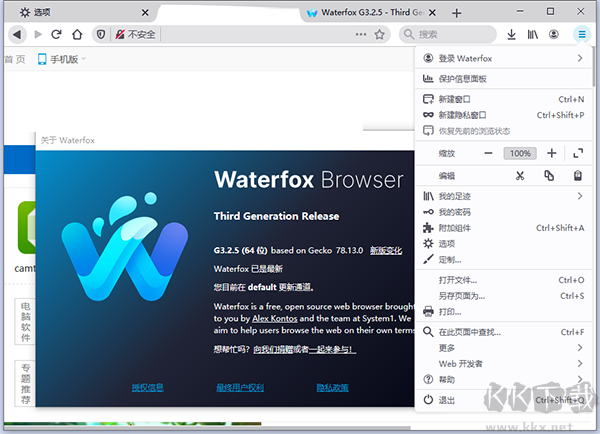
Task: Open 附加组件 menu item
Action: [504, 228]
